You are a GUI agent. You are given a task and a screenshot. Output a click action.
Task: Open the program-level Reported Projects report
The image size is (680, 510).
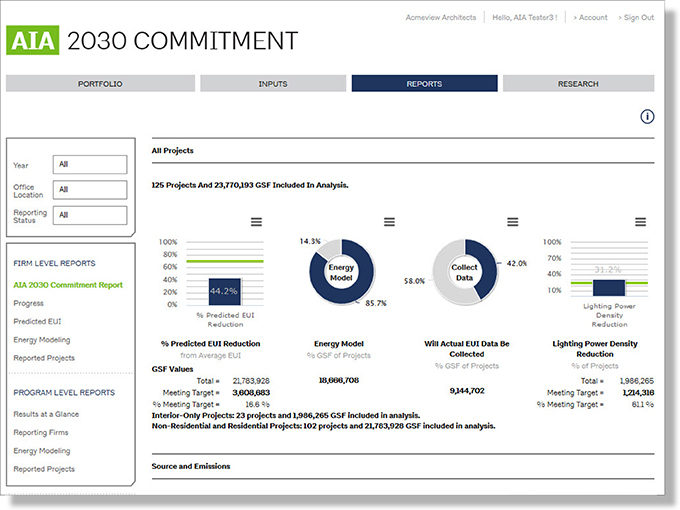tap(44, 469)
